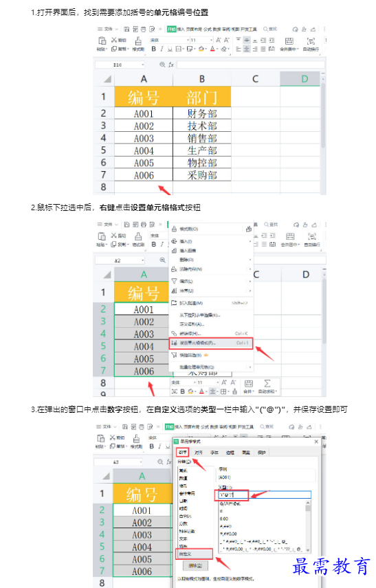
Task: Click the Cut scissors icon in step 2 screenshot
Action: [x=114, y=236]
